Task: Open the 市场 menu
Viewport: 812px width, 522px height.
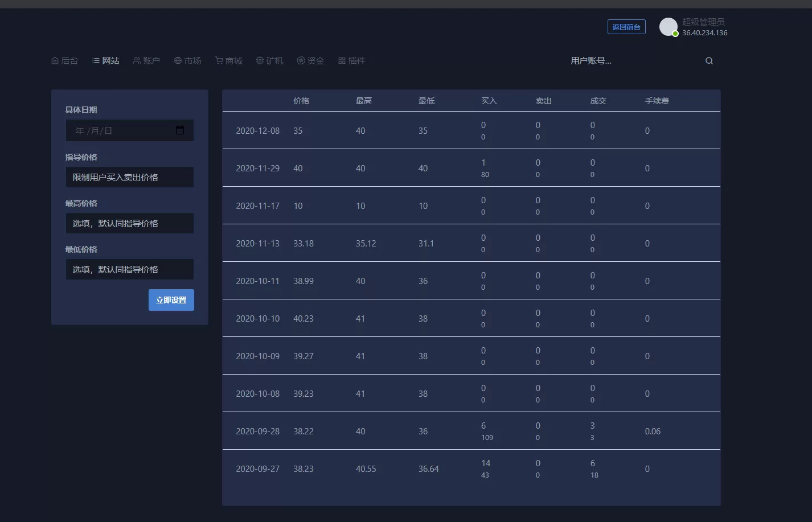Action: click(x=188, y=60)
